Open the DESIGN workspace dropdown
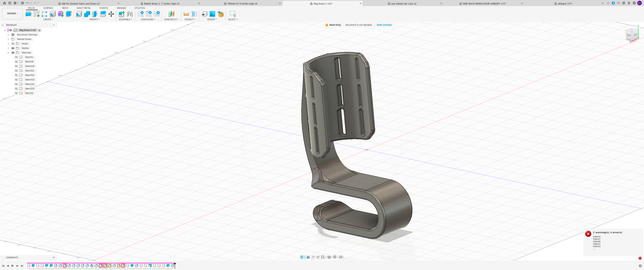Viewport: 644px width, 270px height. coord(12,13)
